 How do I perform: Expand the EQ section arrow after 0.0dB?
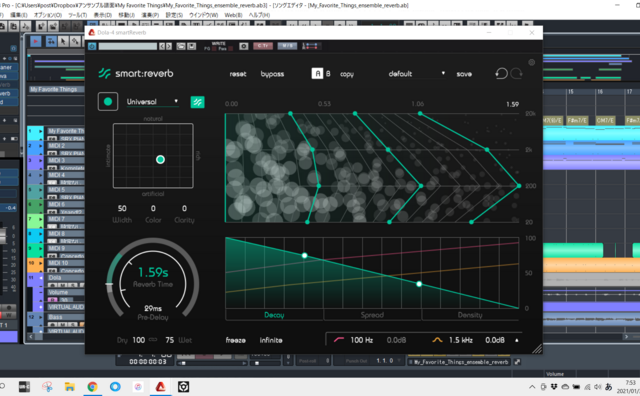click(517, 340)
